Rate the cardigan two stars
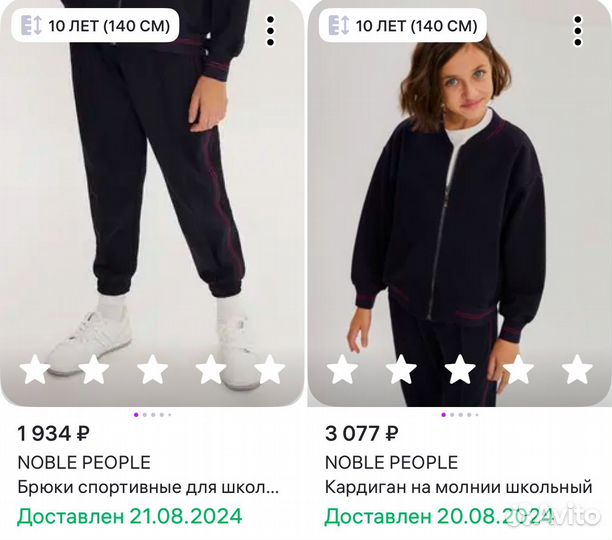 point(400,370)
